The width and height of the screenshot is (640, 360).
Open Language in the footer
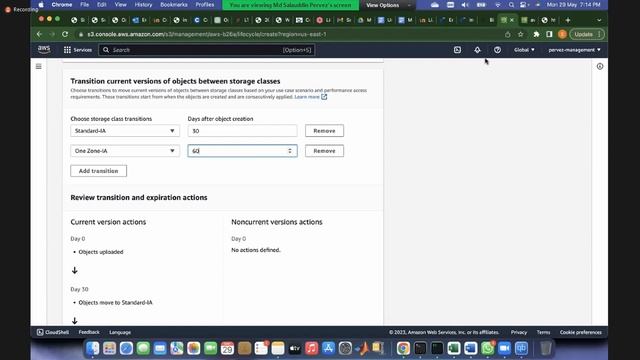click(120, 332)
